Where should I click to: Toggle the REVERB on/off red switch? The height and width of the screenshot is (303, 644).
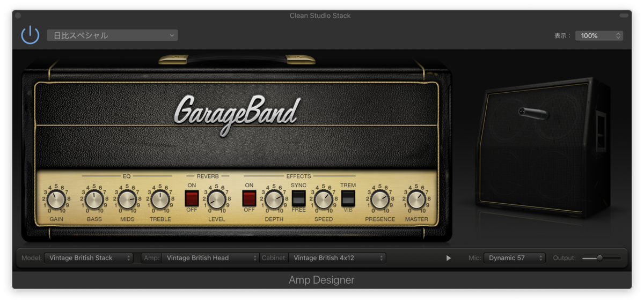pyautogui.click(x=192, y=198)
